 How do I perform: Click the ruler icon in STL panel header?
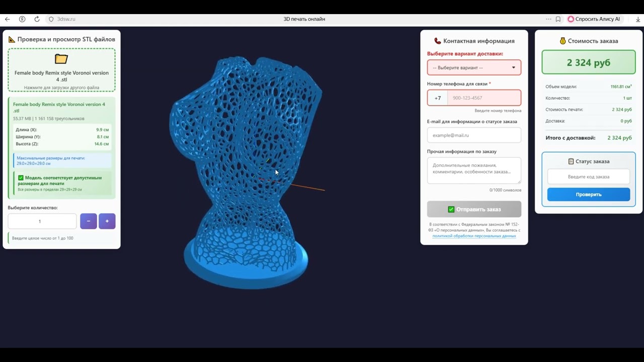click(12, 39)
